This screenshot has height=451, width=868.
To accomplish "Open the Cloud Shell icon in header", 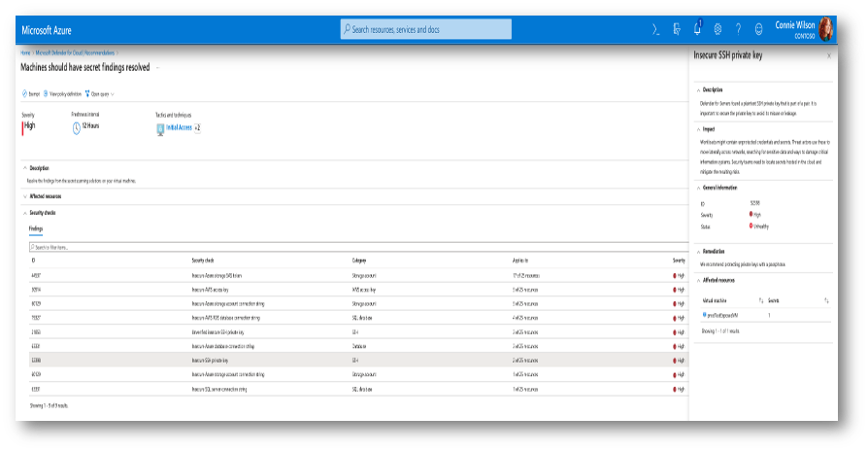I will coord(656,29).
